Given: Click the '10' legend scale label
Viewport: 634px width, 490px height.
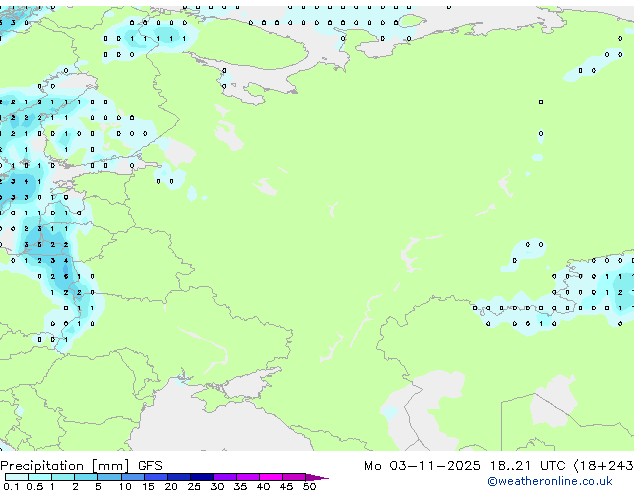Looking at the screenshot, I should [x=125, y=486].
